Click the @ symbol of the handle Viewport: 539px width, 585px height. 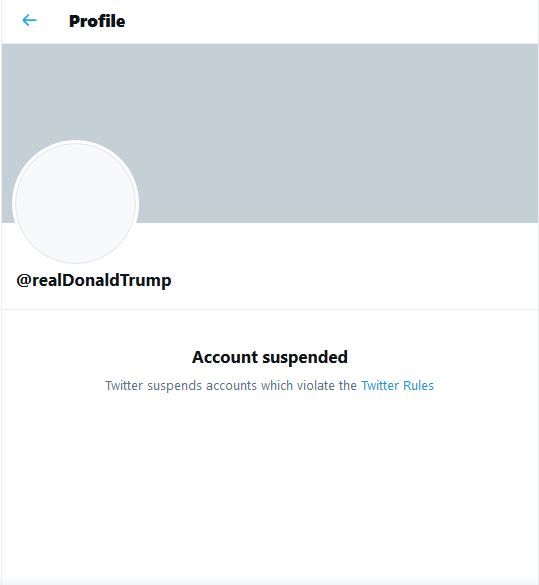point(23,281)
